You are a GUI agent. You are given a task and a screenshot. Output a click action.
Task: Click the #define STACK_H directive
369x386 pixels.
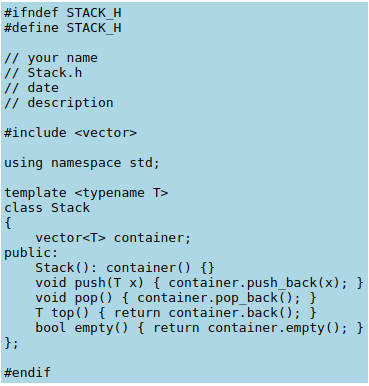pyautogui.click(x=63, y=28)
